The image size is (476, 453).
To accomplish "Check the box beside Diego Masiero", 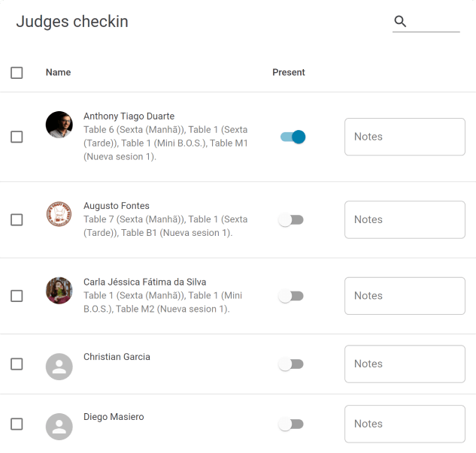I will pos(17,424).
